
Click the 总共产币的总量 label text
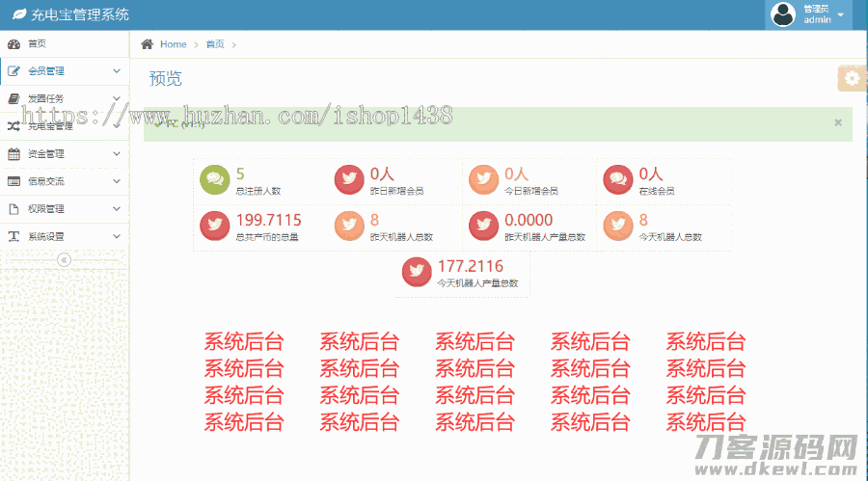267,237
